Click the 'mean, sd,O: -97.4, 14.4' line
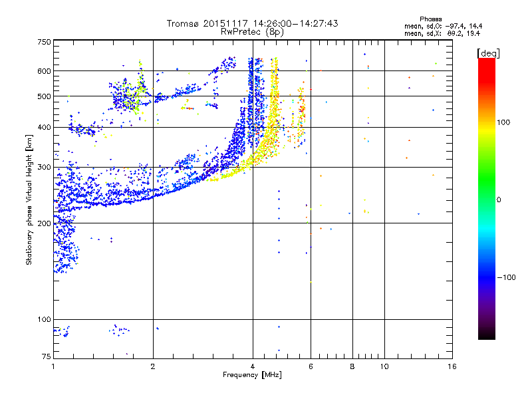532x399 pixels. 443,26
